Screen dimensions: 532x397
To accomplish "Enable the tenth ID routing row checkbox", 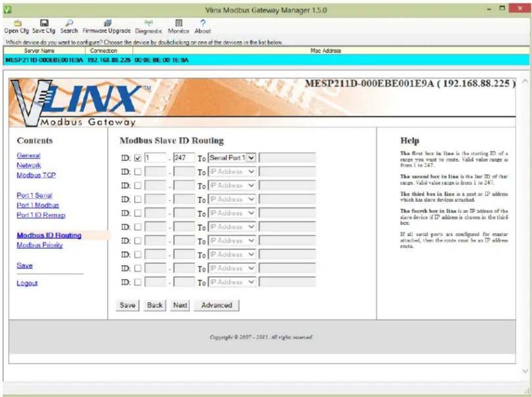I will pyautogui.click(x=138, y=282).
